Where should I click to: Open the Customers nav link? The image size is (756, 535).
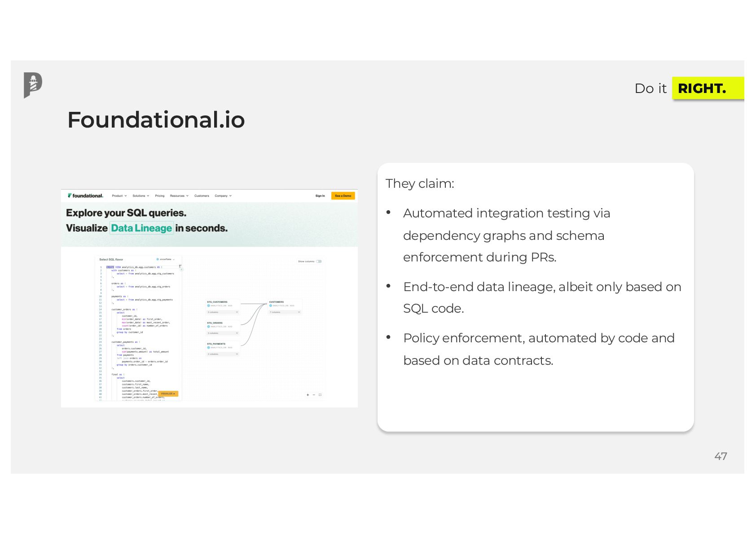click(x=202, y=196)
